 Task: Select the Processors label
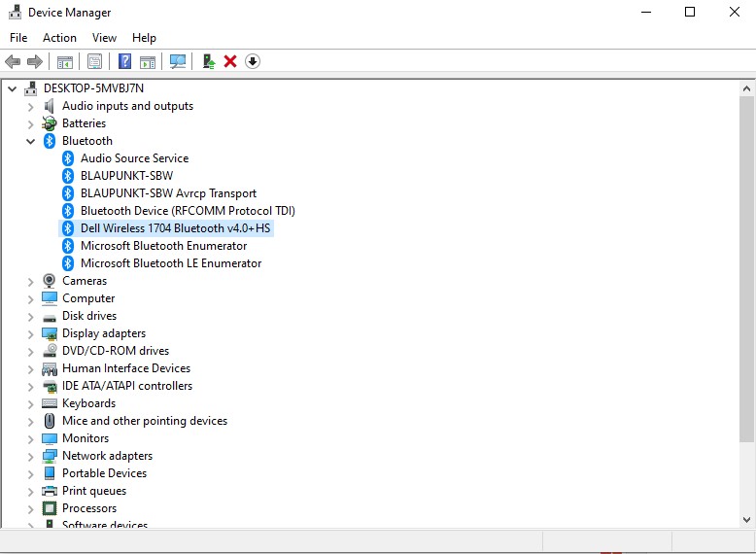89,508
